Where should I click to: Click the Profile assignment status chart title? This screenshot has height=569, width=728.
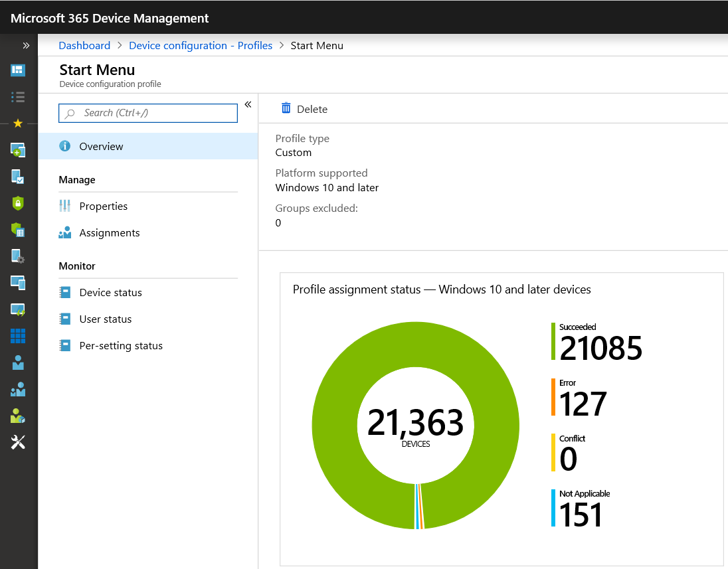click(x=442, y=289)
